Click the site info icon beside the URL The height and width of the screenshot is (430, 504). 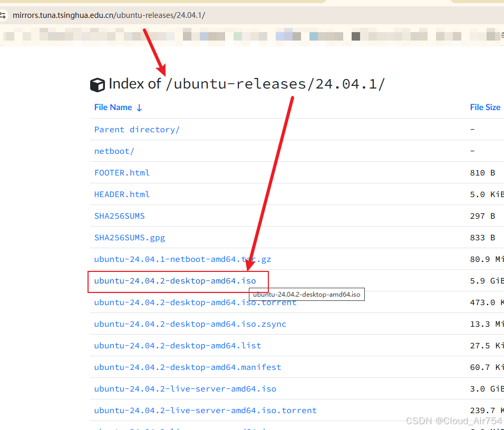click(3, 15)
